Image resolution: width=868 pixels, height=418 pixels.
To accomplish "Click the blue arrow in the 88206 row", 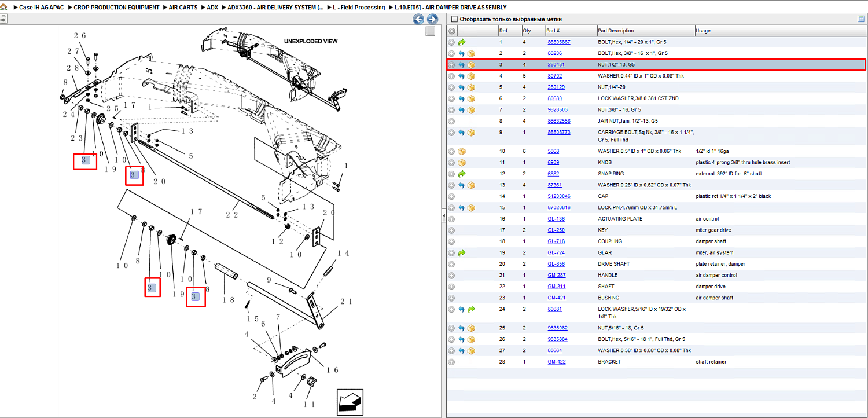I will pos(462,53).
